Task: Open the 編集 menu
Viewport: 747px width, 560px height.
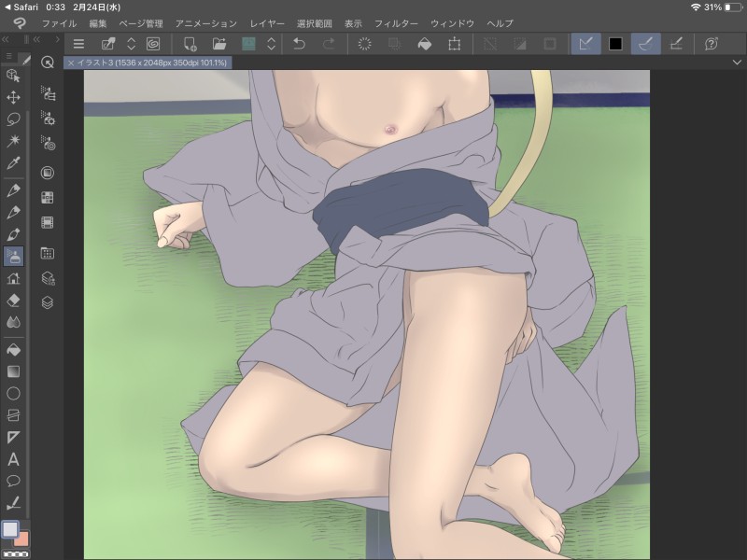Action: coord(98,23)
